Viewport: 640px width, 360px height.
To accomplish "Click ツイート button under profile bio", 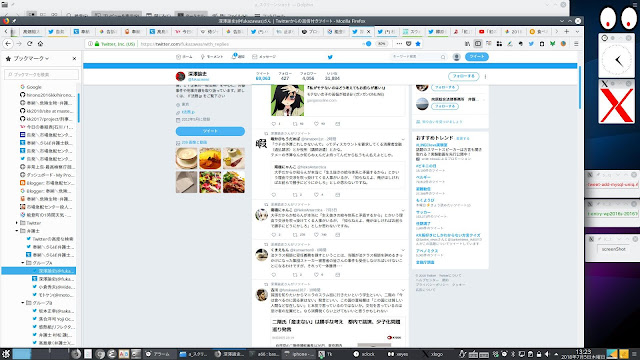I will 210,131.
